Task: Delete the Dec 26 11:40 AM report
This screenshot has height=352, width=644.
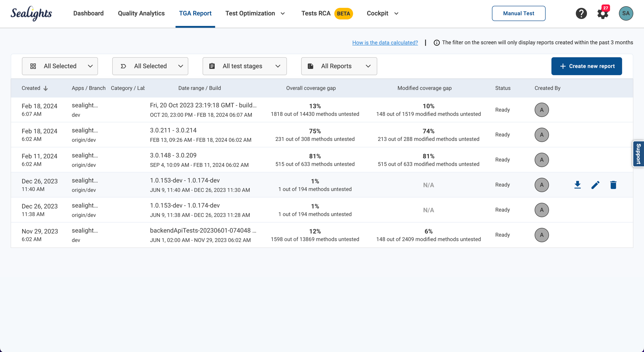Action: coord(613,185)
